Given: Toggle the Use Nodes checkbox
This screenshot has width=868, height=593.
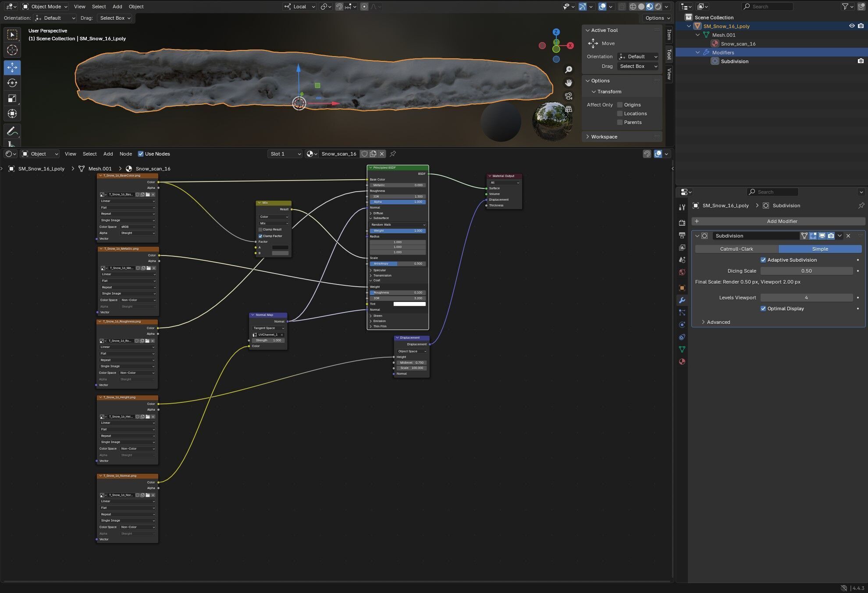Looking at the screenshot, I should pos(141,154).
